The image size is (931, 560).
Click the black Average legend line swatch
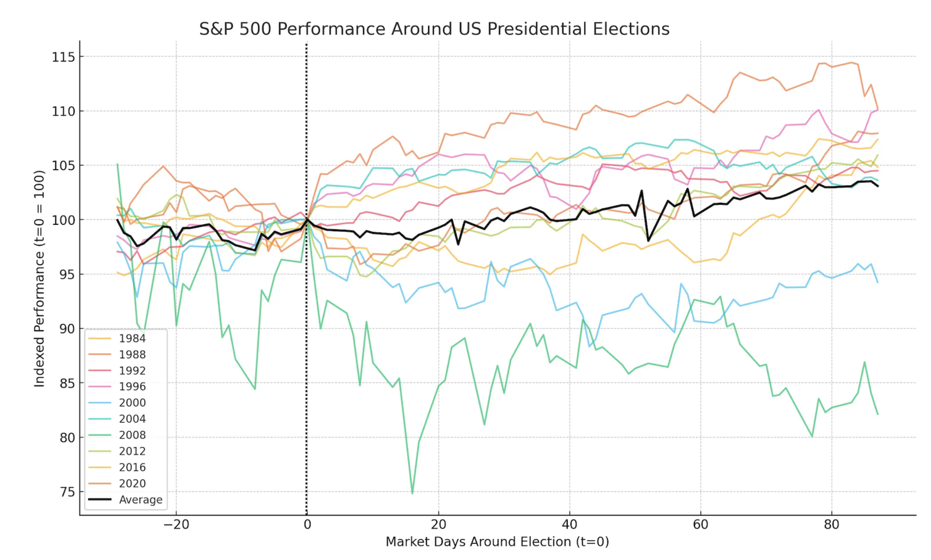[x=100, y=499]
